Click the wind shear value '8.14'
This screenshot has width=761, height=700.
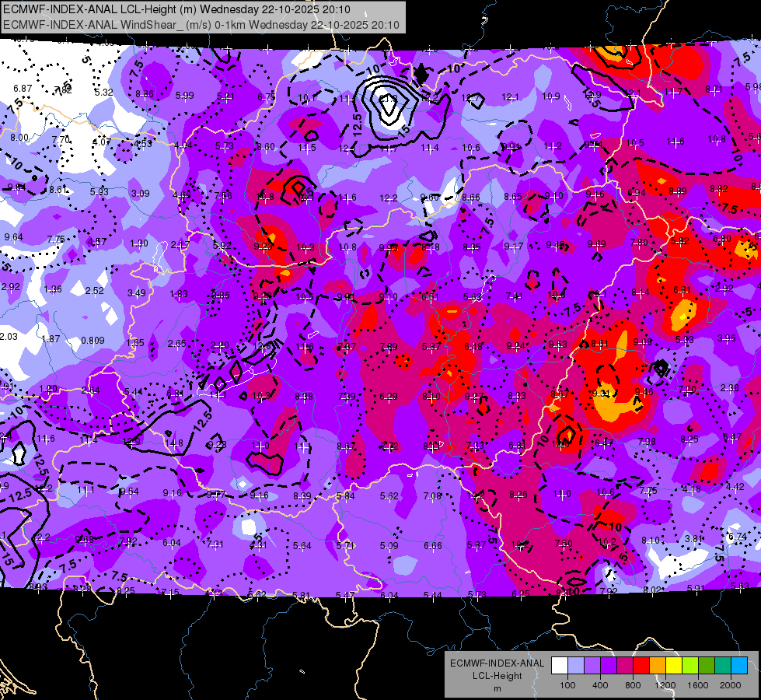tap(641, 292)
